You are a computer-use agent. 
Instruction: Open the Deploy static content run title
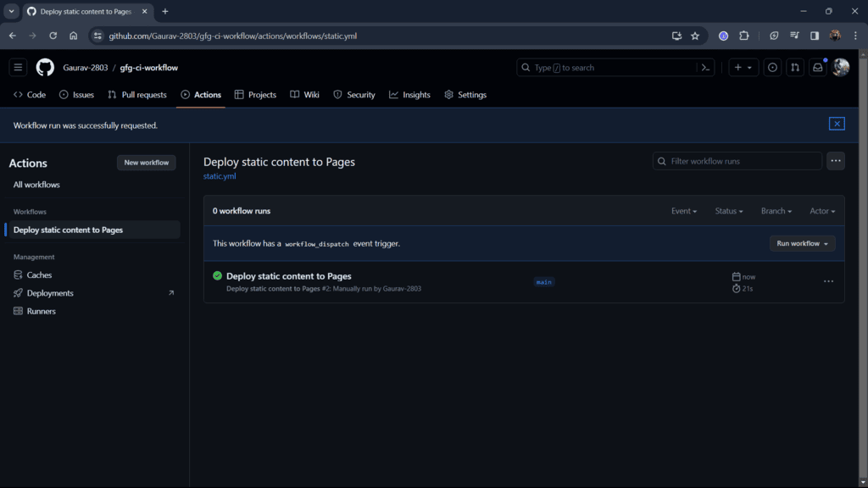(x=288, y=276)
